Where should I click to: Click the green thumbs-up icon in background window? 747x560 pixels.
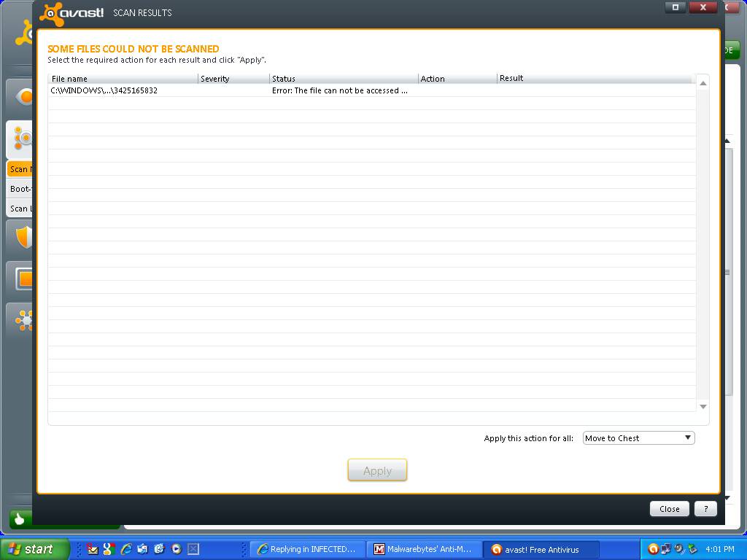[x=20, y=518]
